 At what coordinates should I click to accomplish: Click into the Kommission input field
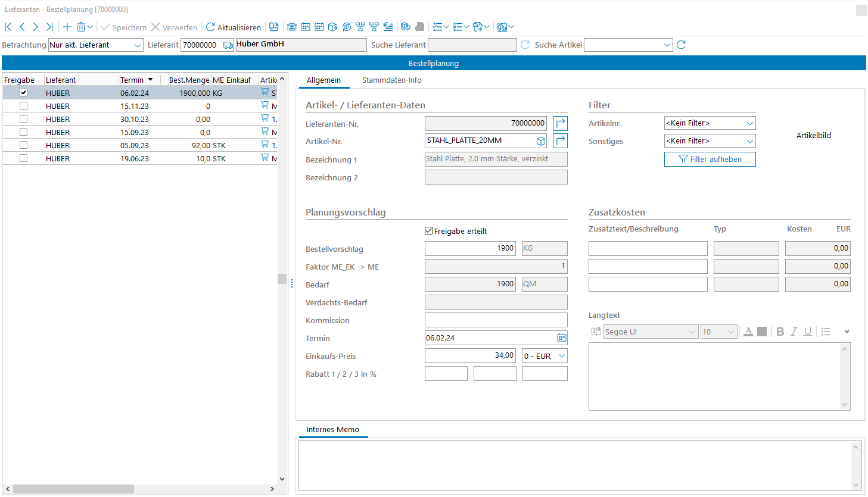[496, 320]
